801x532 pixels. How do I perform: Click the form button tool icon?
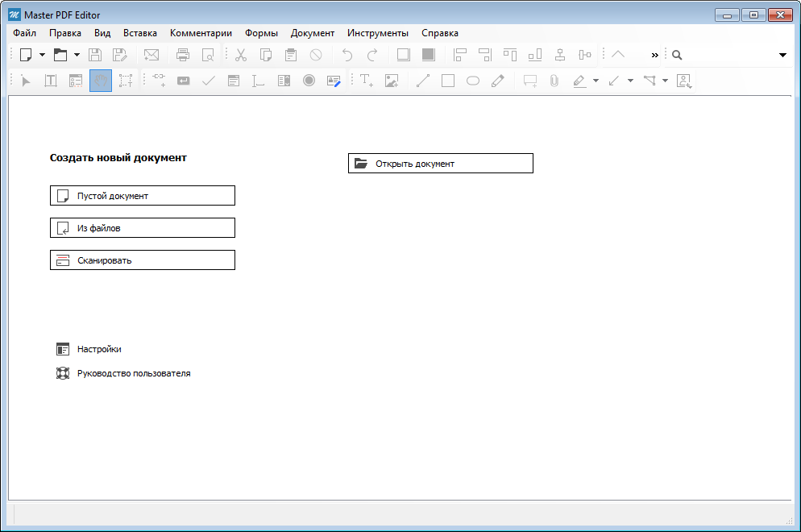point(184,81)
